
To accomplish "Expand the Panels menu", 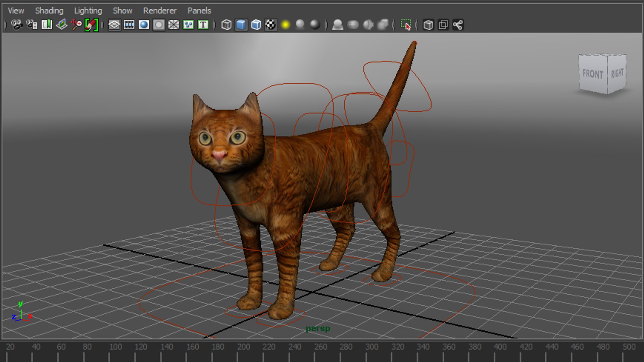I will 199,11.
